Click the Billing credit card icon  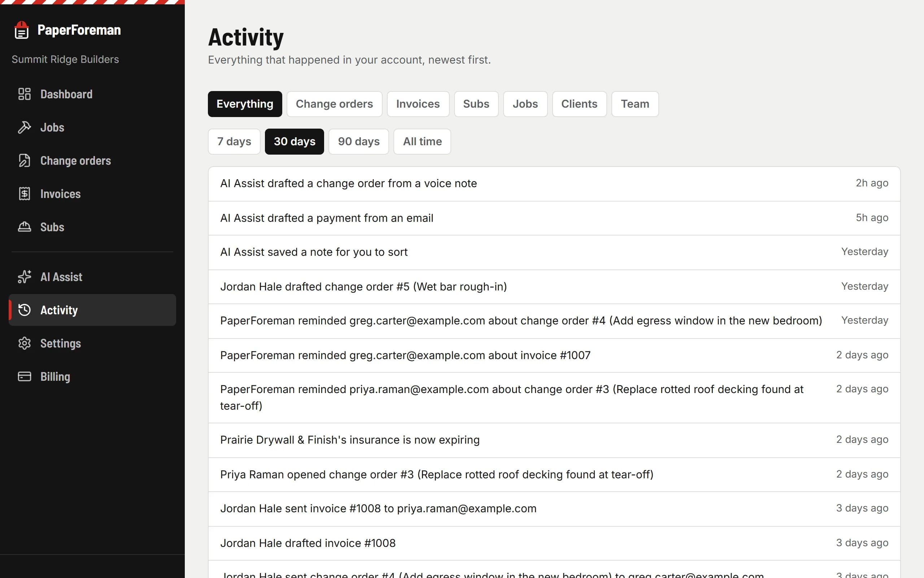click(25, 376)
